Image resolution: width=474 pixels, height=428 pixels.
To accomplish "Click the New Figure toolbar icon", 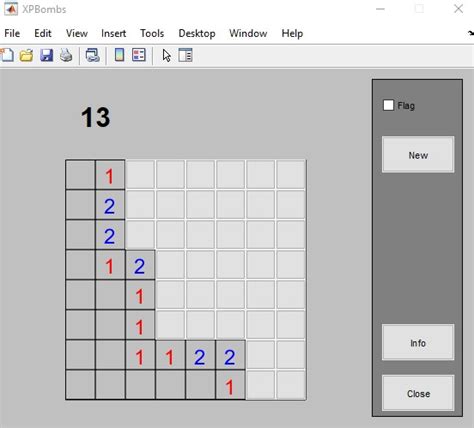I will pyautogui.click(x=7, y=55).
